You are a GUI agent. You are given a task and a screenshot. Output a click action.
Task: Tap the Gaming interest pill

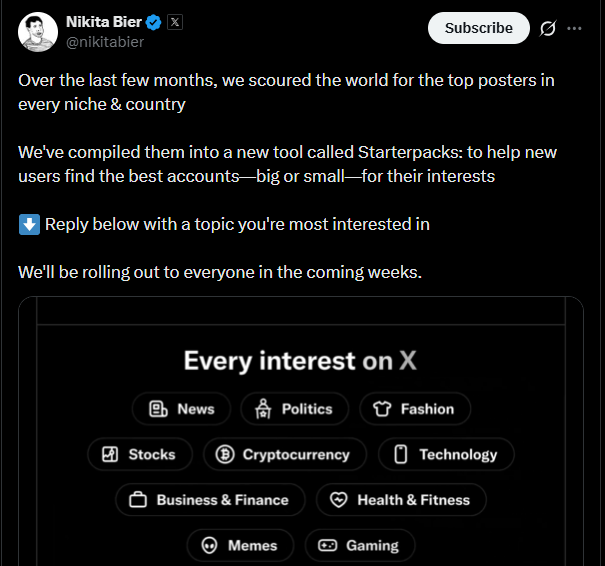[x=359, y=545]
